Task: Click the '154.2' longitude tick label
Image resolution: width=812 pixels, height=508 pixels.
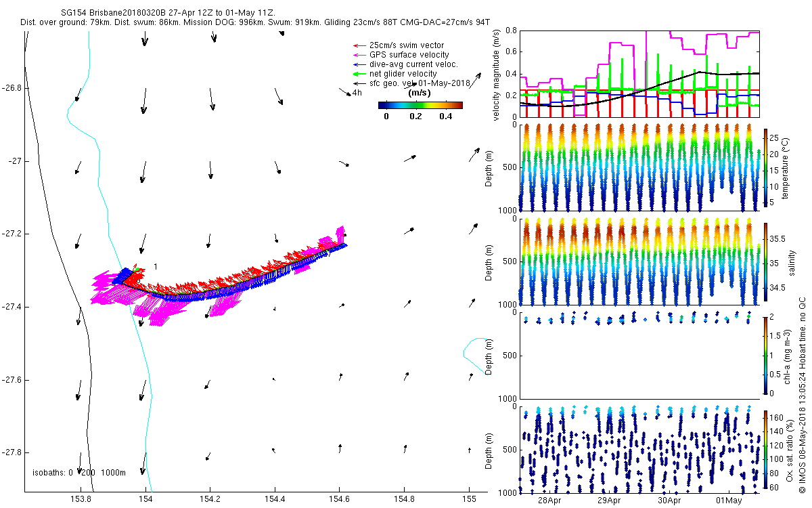Action: tap(210, 499)
